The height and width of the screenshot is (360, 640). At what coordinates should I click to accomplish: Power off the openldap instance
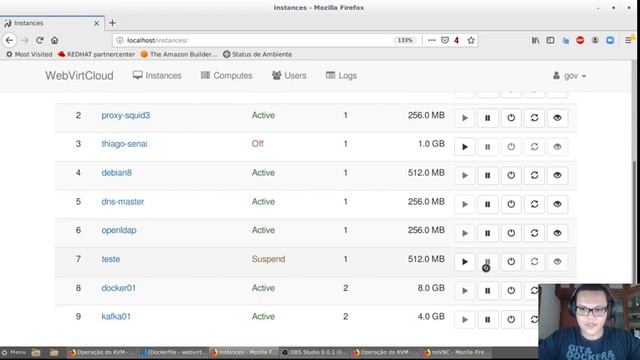click(511, 233)
